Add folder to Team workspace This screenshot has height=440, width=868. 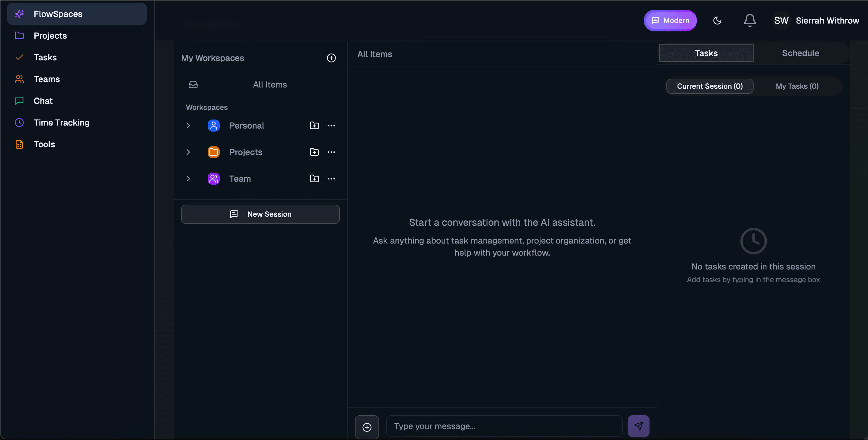pyautogui.click(x=314, y=179)
